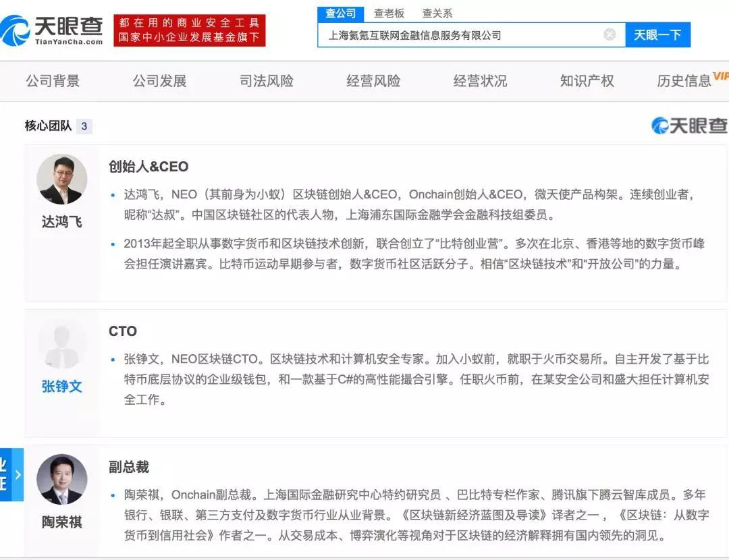Click the paragraph starting 张铮文，NEO区块链CTO
The image size is (729, 560).
tap(416, 379)
